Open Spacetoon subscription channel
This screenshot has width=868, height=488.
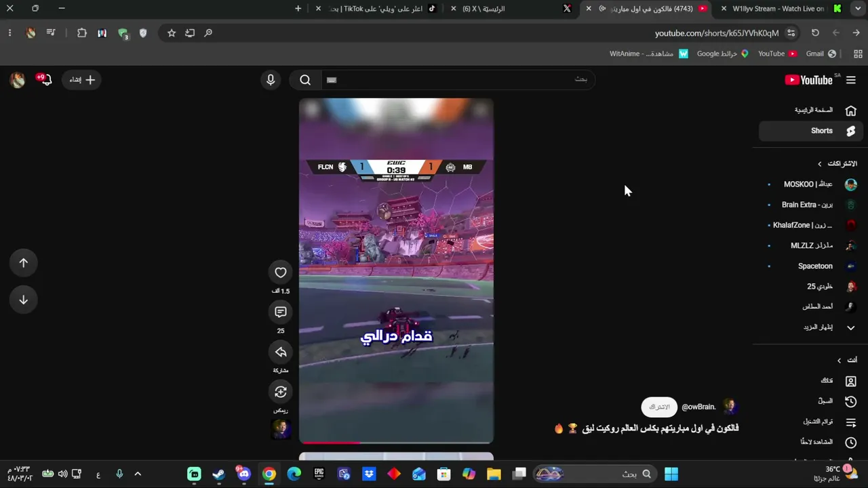(x=812, y=266)
